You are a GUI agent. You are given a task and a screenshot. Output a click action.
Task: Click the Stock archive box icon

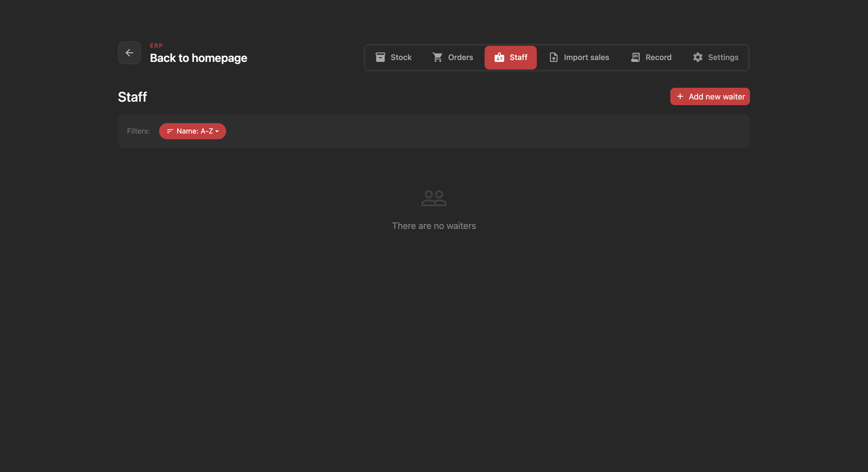[x=380, y=57]
